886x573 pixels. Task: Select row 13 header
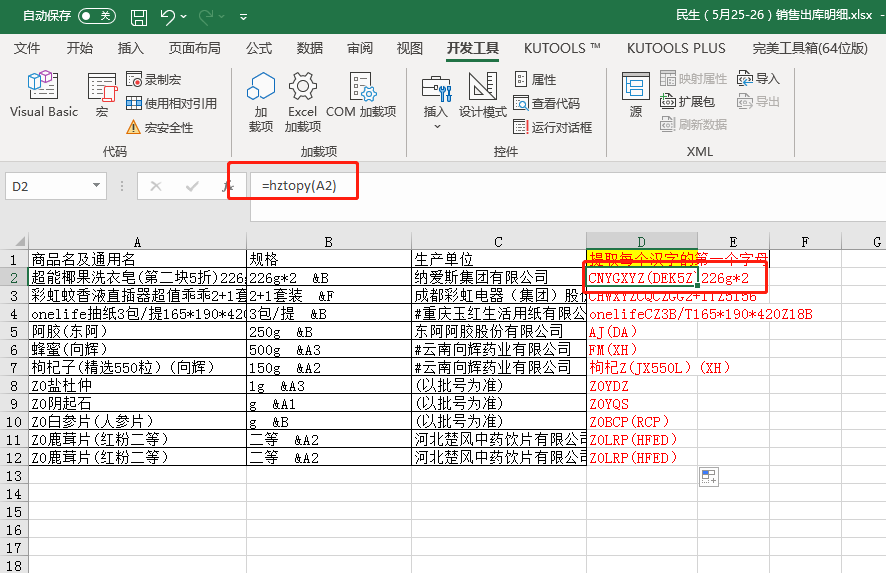[x=14, y=476]
